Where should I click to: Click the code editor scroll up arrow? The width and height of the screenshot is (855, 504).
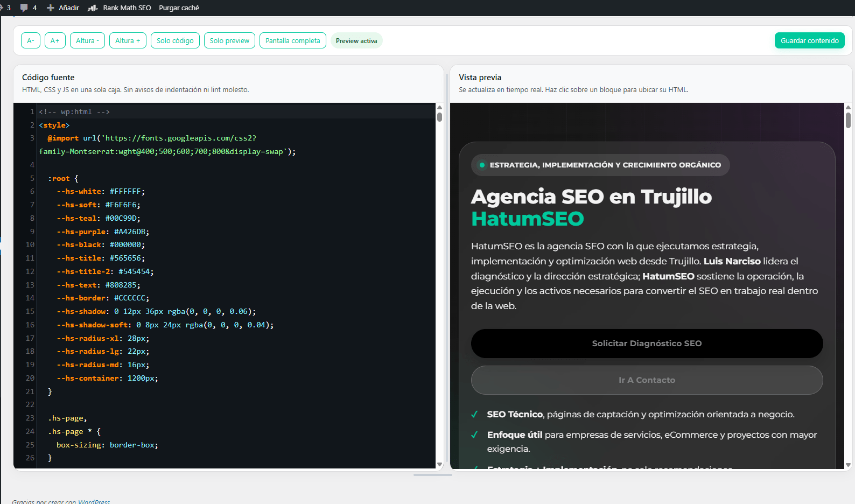tap(439, 108)
